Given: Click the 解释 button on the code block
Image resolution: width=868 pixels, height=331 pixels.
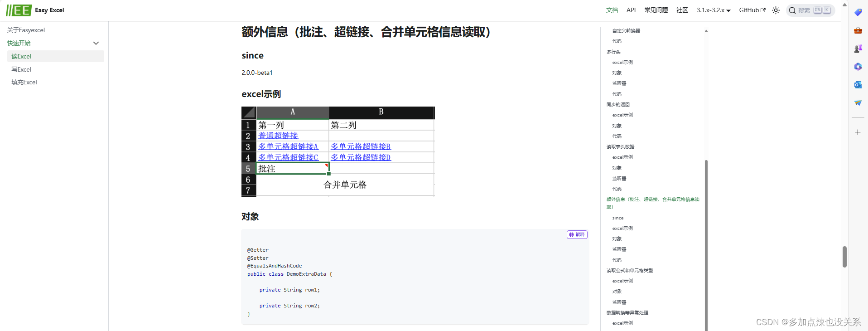Looking at the screenshot, I should tap(577, 234).
